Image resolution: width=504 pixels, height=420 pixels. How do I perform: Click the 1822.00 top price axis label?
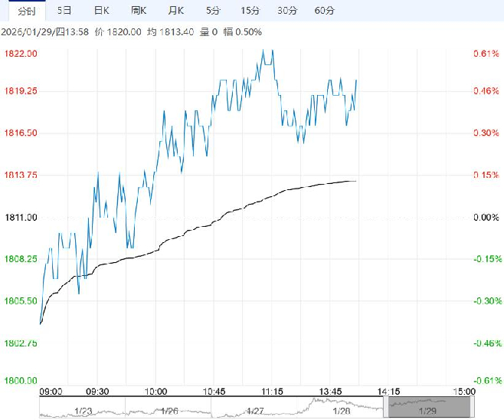pos(21,54)
